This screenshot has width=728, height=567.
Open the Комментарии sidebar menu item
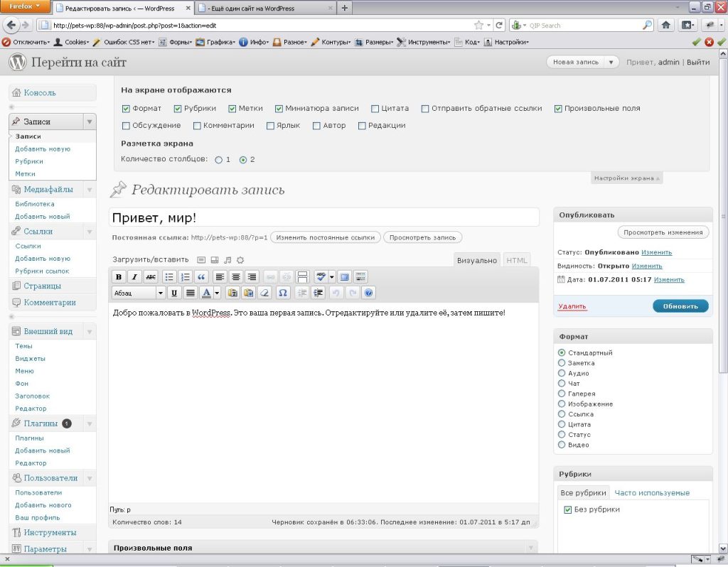coord(53,303)
